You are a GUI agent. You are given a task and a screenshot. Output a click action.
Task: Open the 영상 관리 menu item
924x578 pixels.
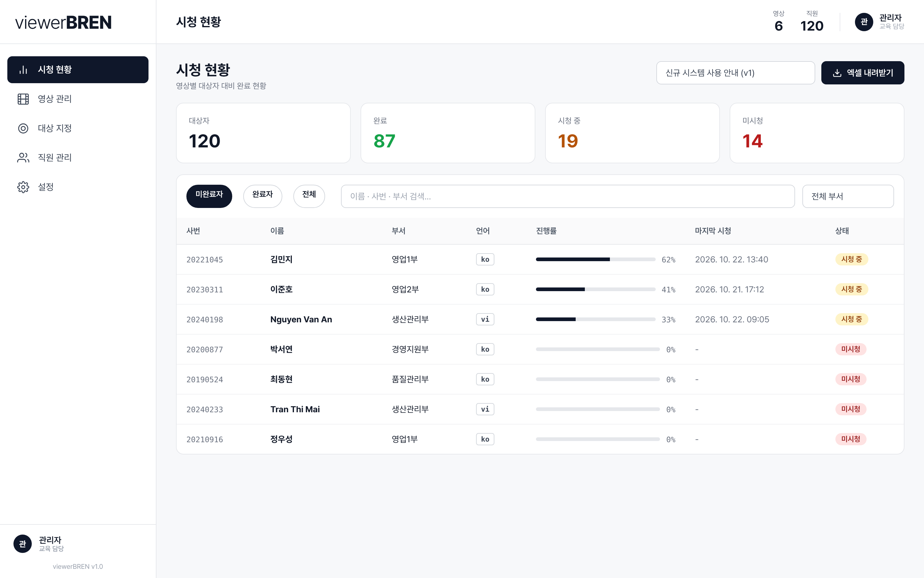point(78,99)
